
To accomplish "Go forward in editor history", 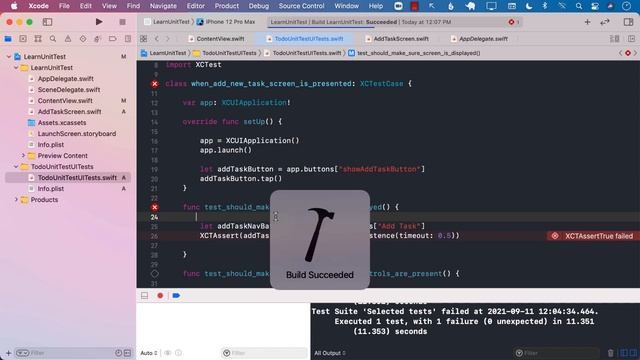I will pos(167,39).
